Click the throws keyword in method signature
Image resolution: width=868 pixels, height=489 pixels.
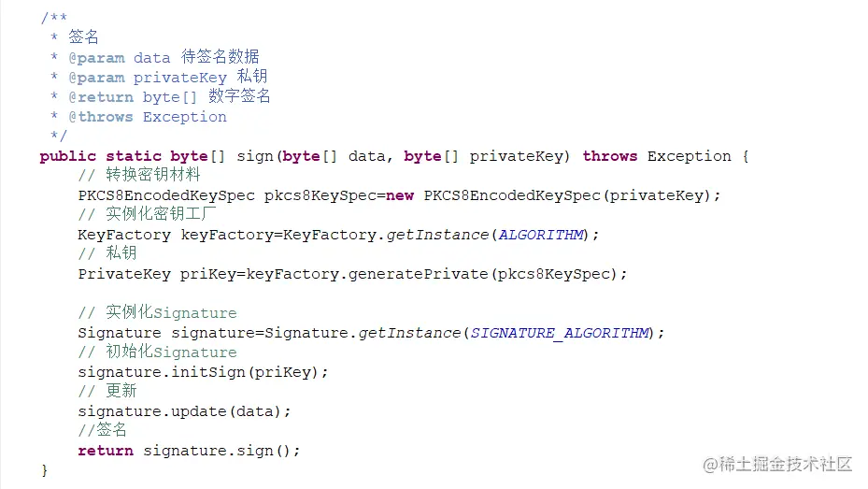click(609, 156)
